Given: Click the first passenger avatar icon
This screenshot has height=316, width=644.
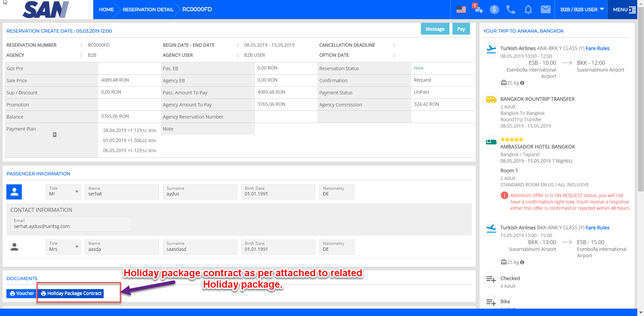Looking at the screenshot, I should [x=14, y=192].
